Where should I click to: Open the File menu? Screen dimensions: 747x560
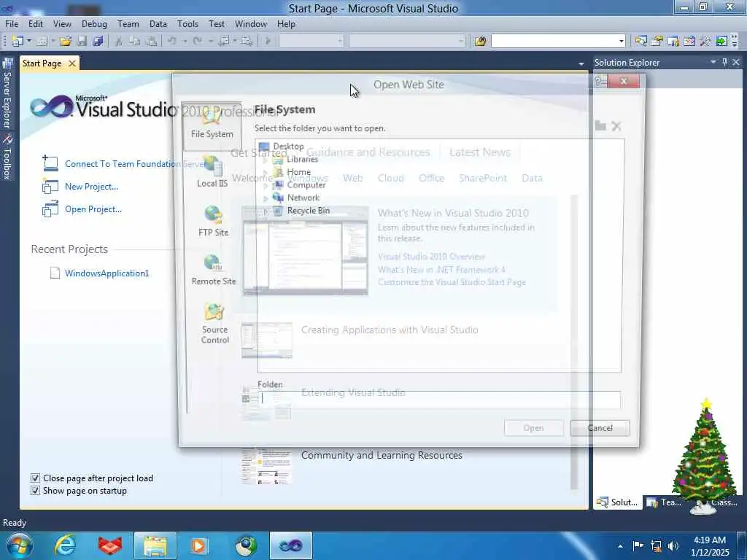pos(12,24)
